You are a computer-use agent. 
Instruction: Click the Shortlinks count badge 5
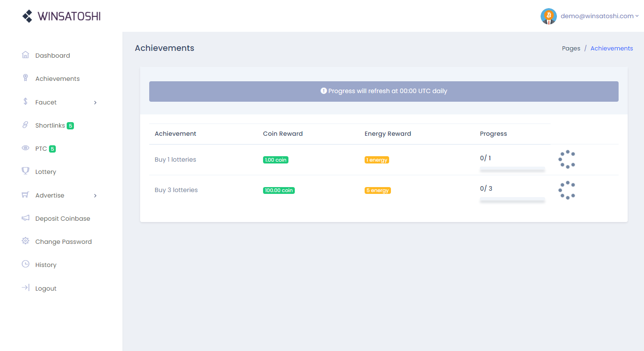pos(70,126)
